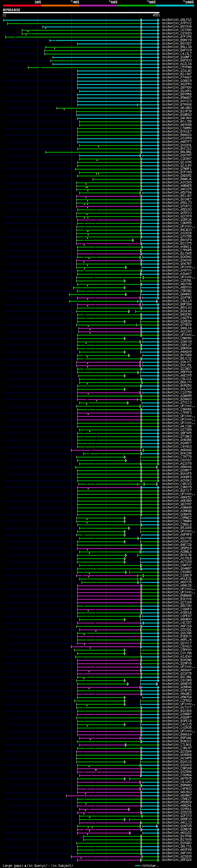
Task: Open hit UniRef100_O29511
Action: [177, 809]
